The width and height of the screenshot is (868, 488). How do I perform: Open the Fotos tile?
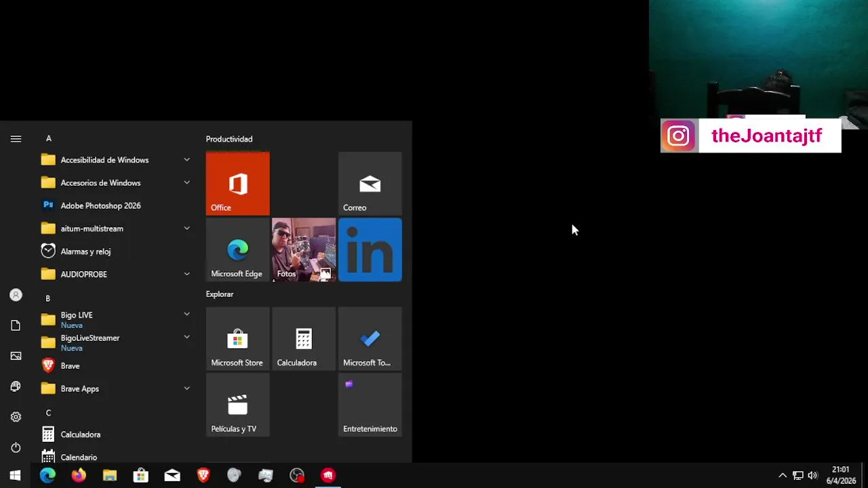(303, 249)
